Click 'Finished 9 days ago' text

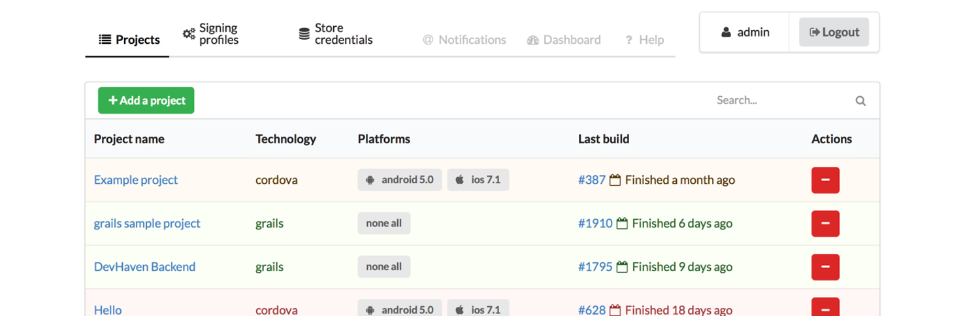click(x=682, y=267)
